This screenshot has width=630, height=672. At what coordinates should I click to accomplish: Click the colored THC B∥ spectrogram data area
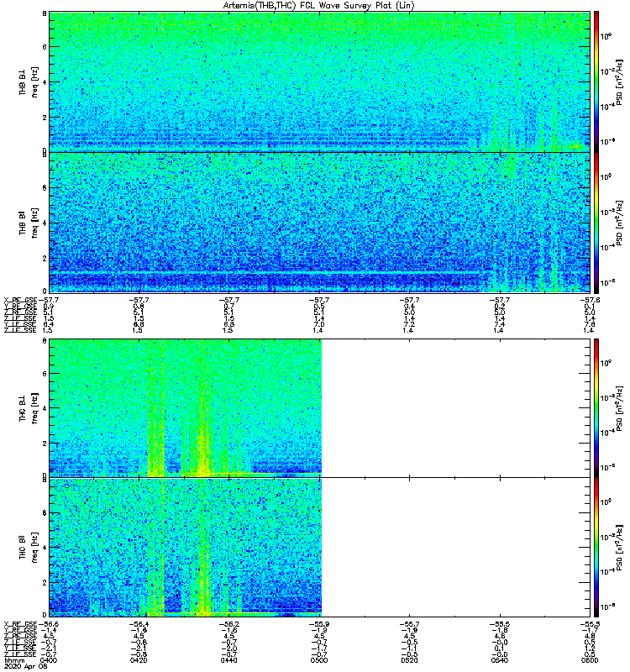pos(185,548)
